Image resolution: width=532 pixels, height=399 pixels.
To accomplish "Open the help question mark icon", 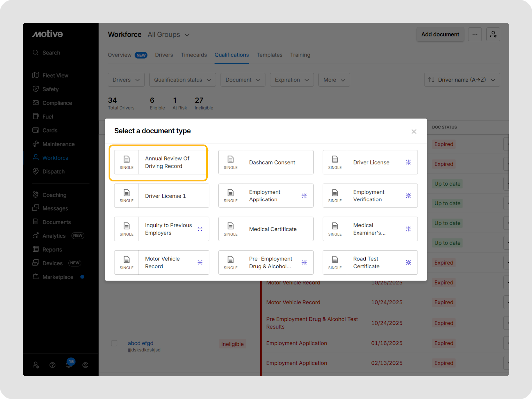I will click(52, 365).
